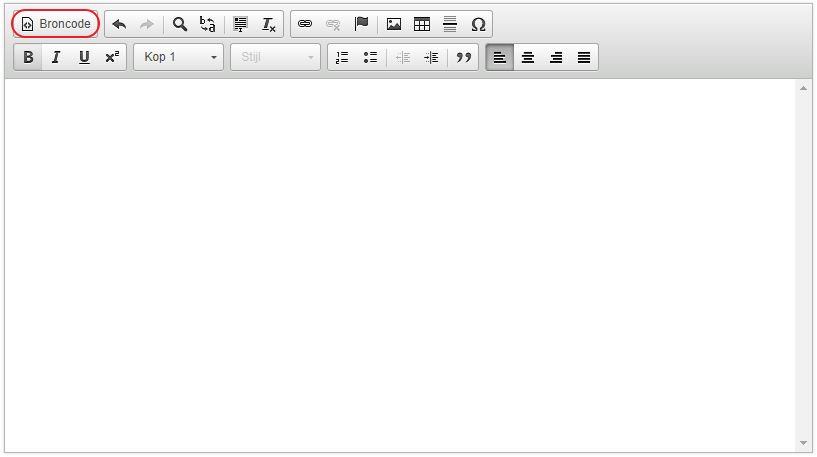The height and width of the screenshot is (457, 817).
Task: Align text right
Action: (556, 57)
